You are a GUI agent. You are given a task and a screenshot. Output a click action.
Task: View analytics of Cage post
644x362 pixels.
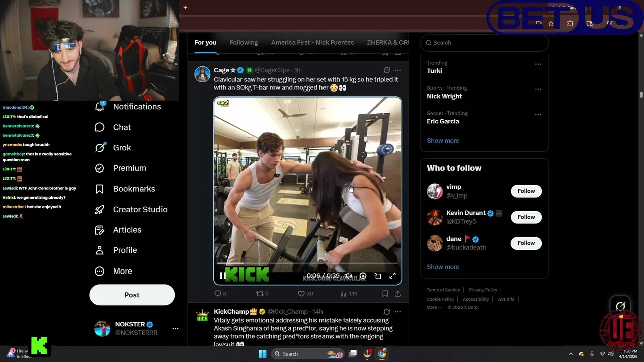click(349, 294)
